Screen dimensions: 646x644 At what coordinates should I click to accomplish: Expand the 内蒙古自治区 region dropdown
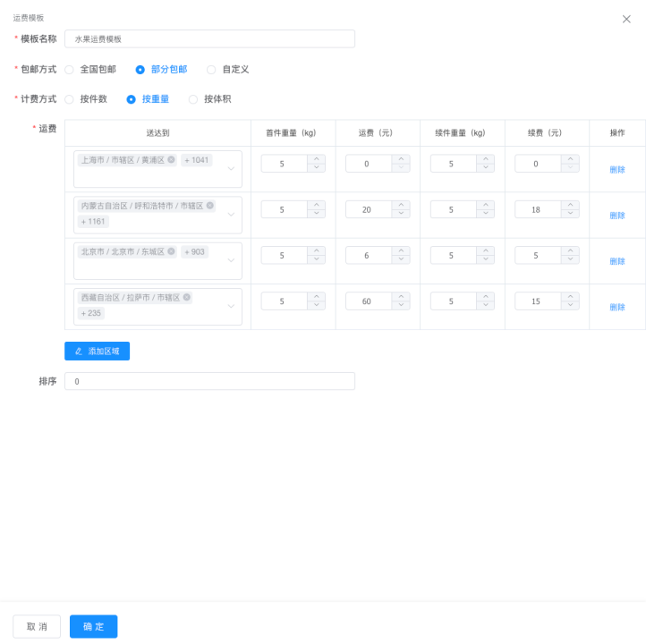(231, 215)
